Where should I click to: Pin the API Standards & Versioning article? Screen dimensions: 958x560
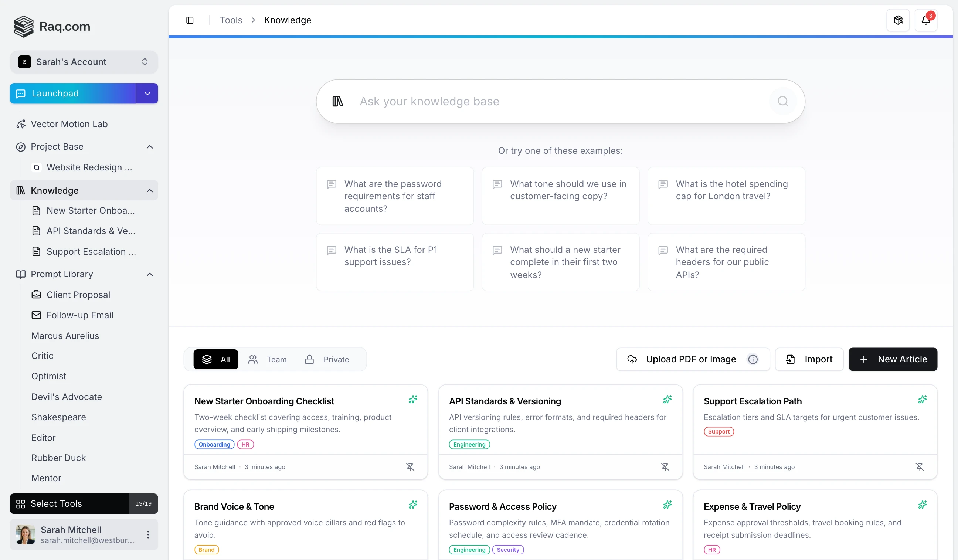pos(665,466)
